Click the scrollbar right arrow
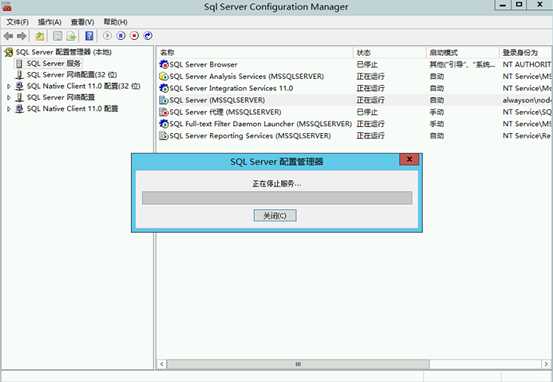 click(546, 364)
